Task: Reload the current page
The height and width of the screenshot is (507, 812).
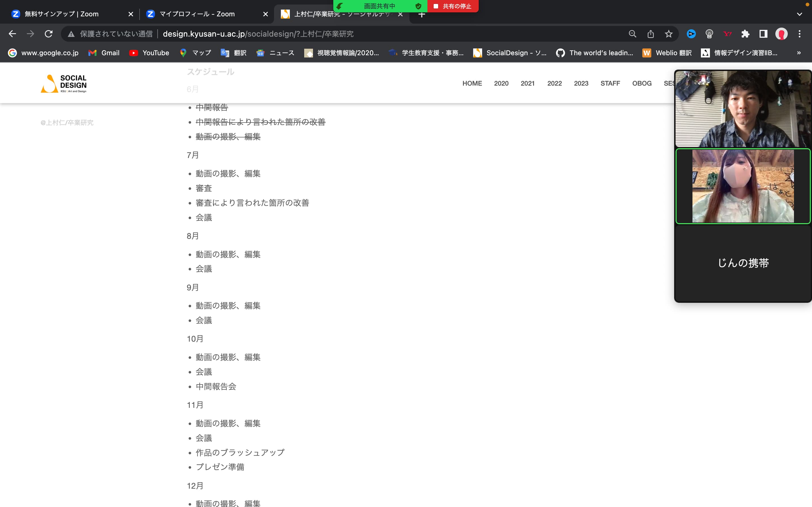Action: tap(49, 34)
